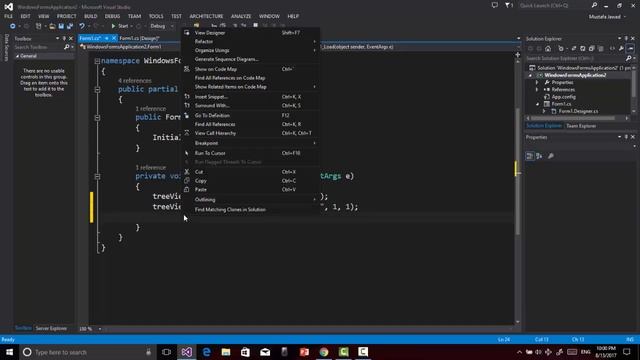Screen dimensions: 640x360
Task: Close the Toolbox panel
Action: tap(71, 38)
